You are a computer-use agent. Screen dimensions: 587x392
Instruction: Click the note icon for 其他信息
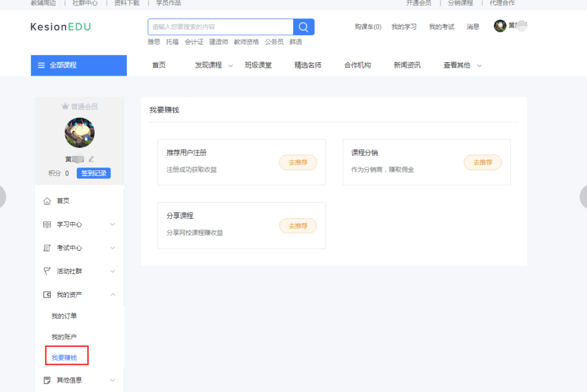47,380
